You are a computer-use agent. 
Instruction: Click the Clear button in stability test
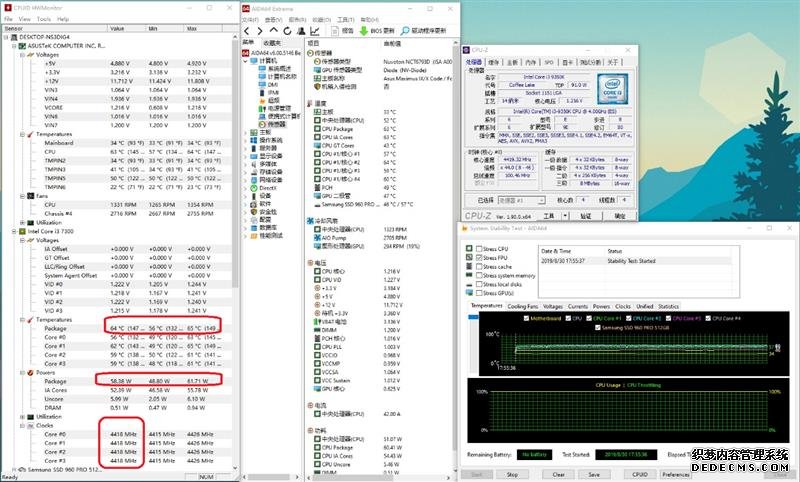coord(559,474)
